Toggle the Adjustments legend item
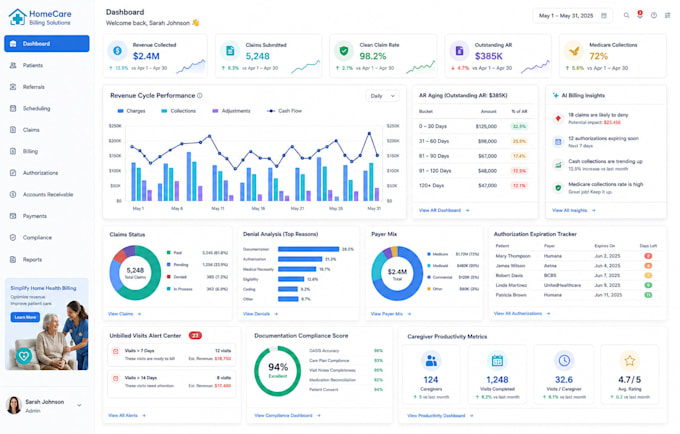Viewport: 680px width, 434px height. click(231, 111)
